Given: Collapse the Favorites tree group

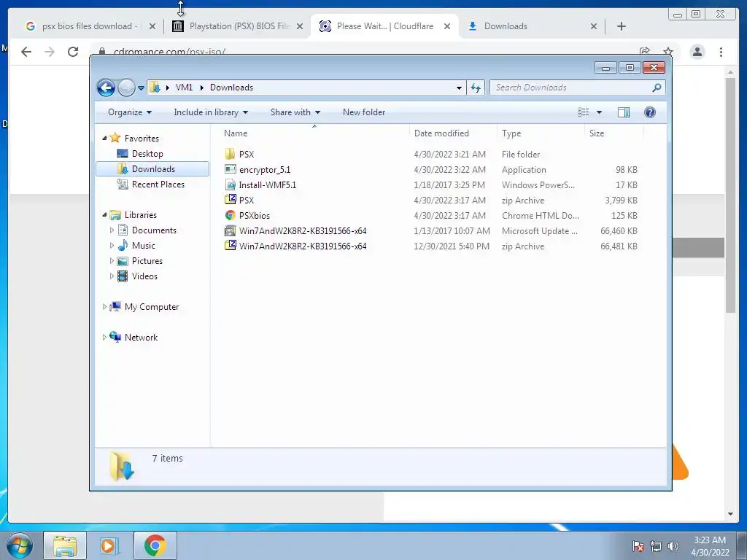Looking at the screenshot, I should pos(105,138).
